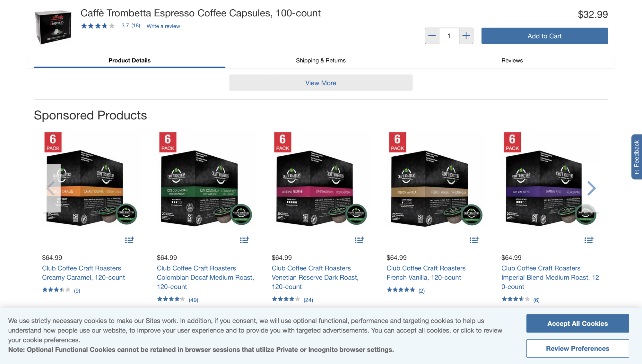Expand the View More section

tap(321, 82)
